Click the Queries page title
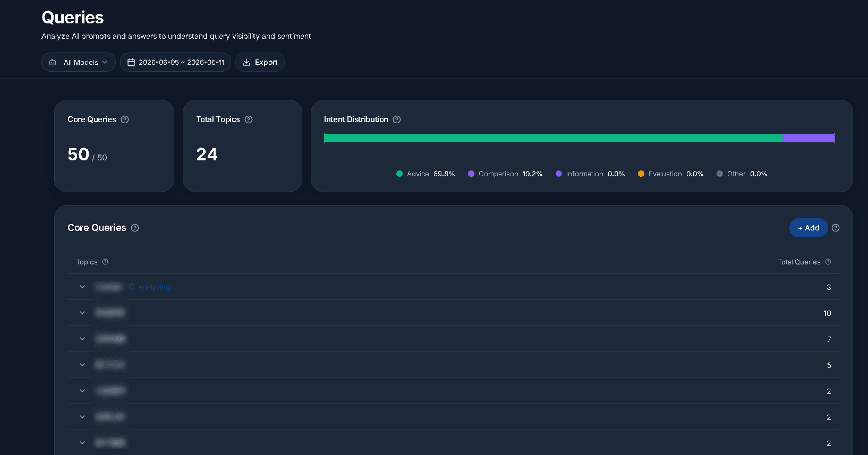The height and width of the screenshot is (455, 868). (73, 18)
